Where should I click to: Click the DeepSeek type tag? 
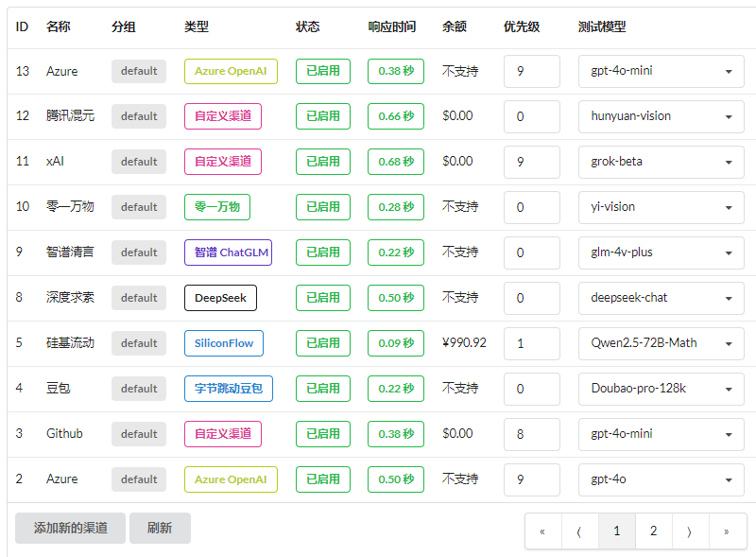point(220,298)
